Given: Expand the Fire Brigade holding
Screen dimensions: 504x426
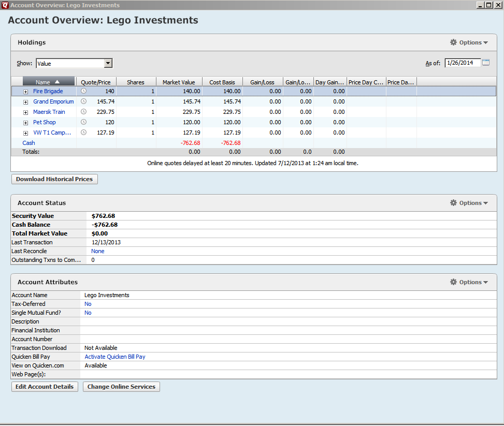Looking at the screenshot, I should coord(26,92).
